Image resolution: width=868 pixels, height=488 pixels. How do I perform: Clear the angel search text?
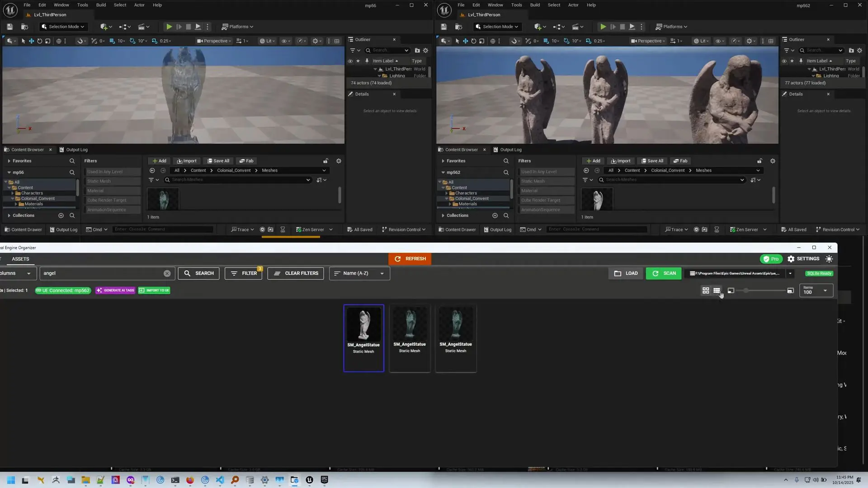[167, 273]
